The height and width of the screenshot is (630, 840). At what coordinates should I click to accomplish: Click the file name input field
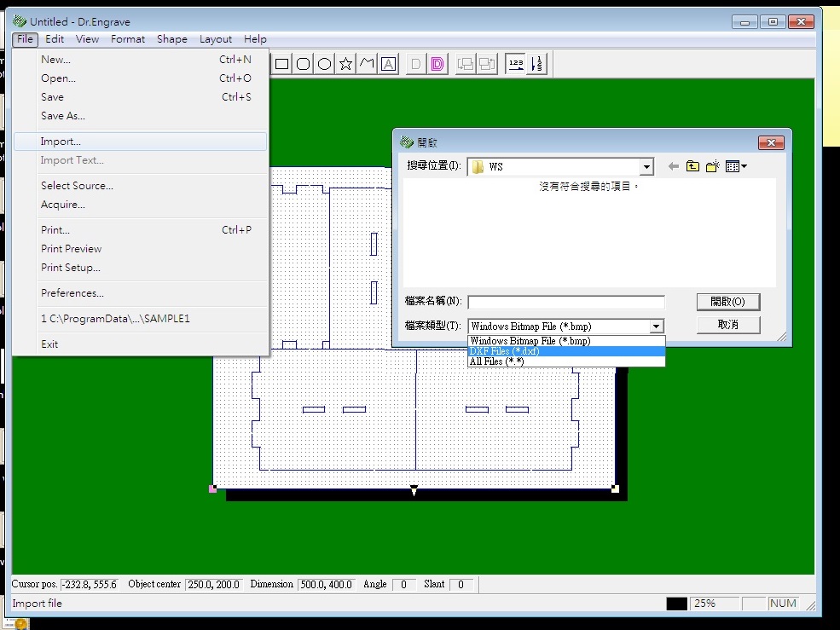click(566, 302)
